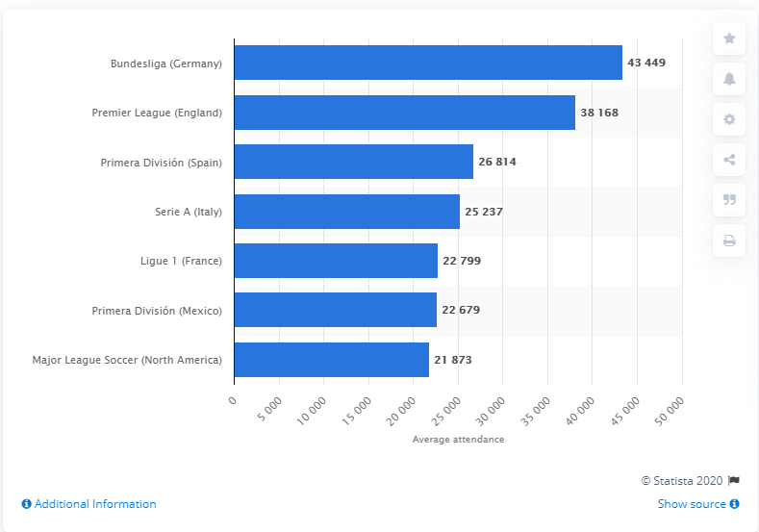Click the info icon next to Additional Information

click(x=27, y=504)
